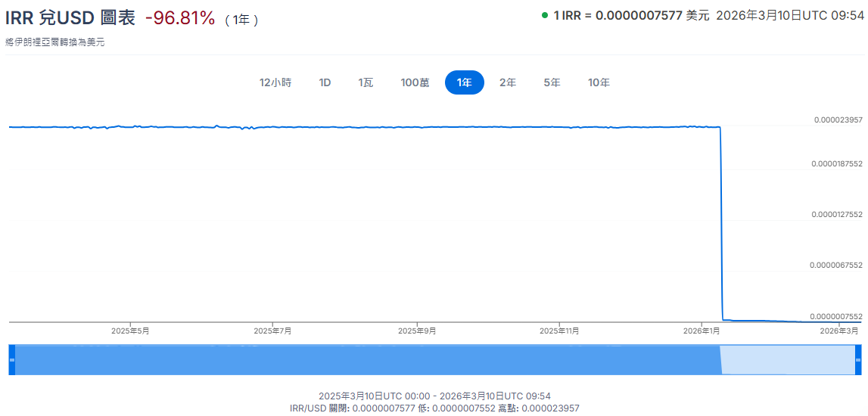This screenshot has height=416, width=868.
Task: Click the 0.000023957 y-axis value
Action: click(x=838, y=120)
